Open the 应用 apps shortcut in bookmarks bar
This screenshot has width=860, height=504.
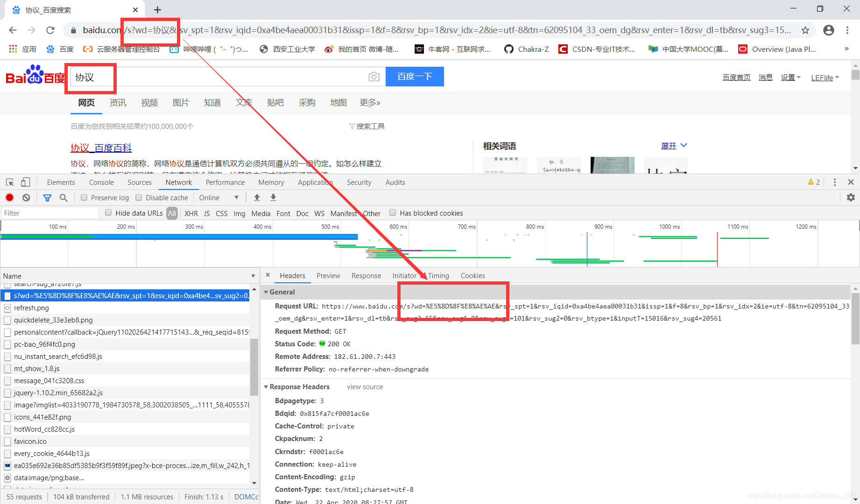[22, 49]
